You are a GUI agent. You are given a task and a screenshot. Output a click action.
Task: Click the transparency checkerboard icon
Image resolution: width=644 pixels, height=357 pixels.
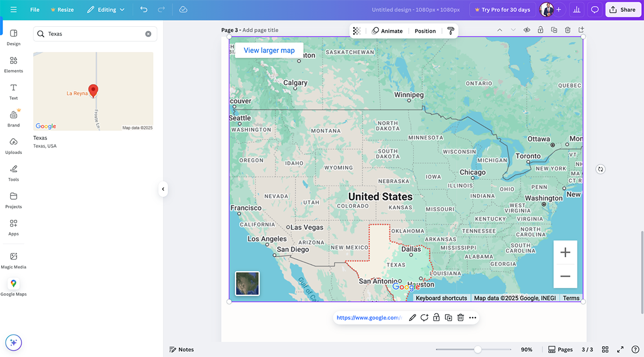(x=357, y=31)
